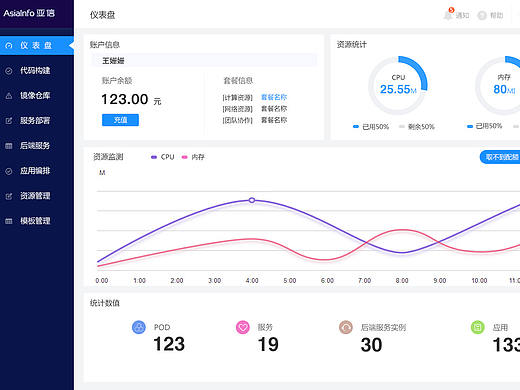
Task: Toggle 内存 series legend in 资源监测
Action: 193,157
